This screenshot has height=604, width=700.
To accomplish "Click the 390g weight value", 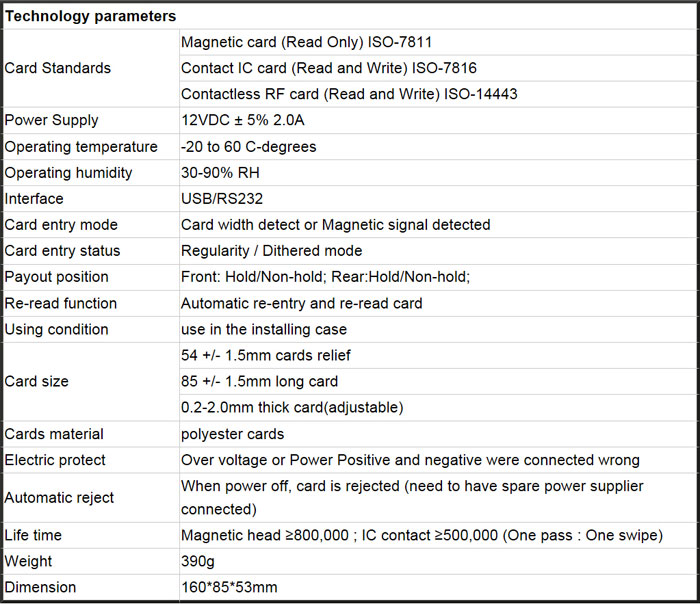I will coord(199,561).
